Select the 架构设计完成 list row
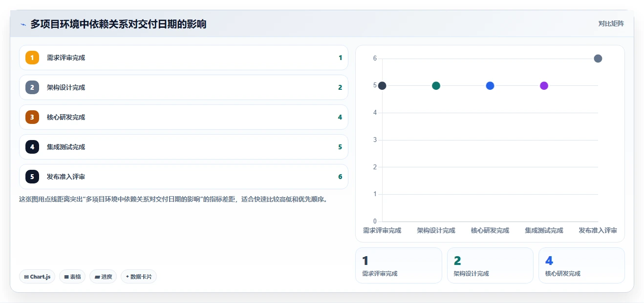The image size is (644, 303). (184, 87)
